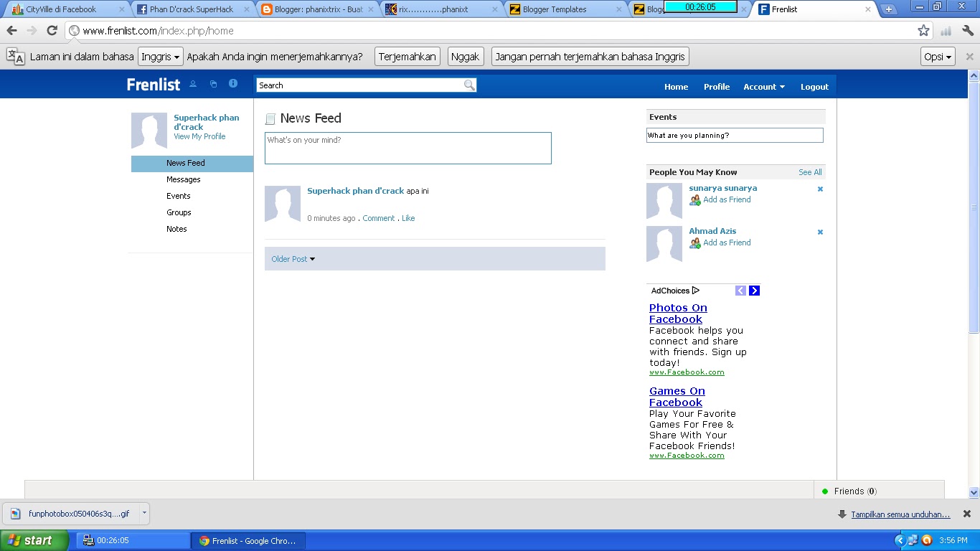The height and width of the screenshot is (551, 980).
Task: Open Games On Facebook ad
Action: (x=677, y=397)
